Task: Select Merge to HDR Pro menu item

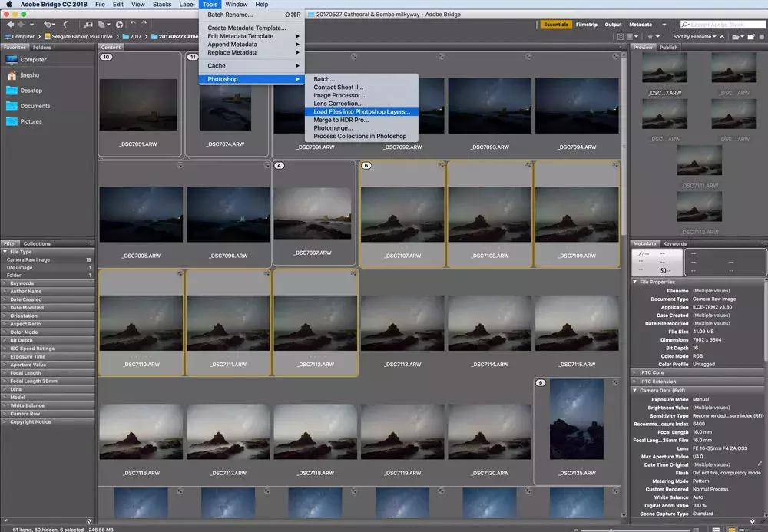Action: point(341,120)
